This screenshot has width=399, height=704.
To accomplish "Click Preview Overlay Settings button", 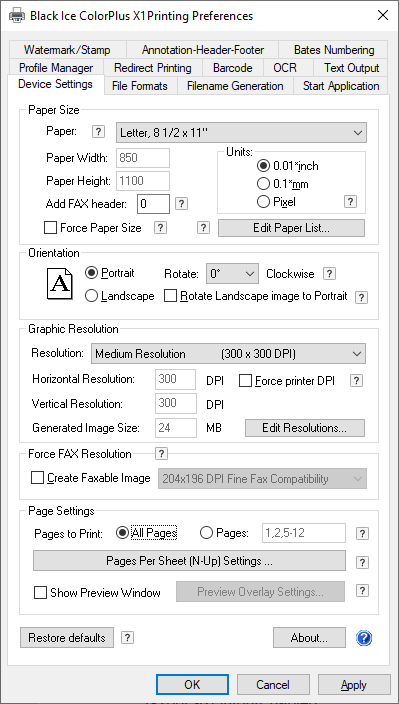I will tap(260, 591).
